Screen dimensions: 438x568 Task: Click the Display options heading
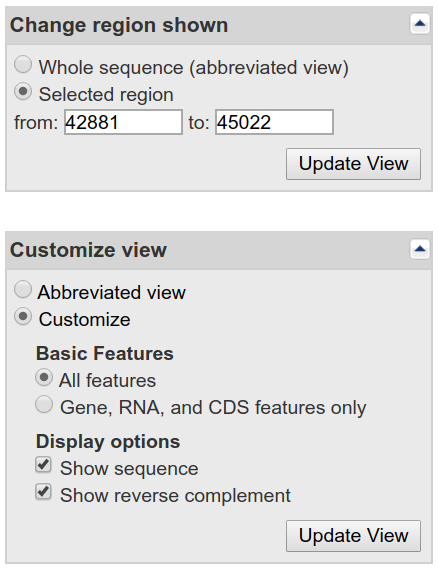(108, 442)
